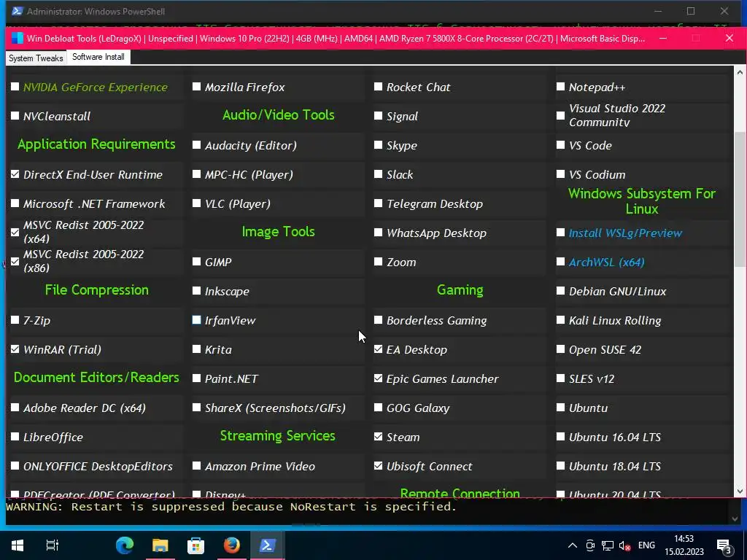
Task: Check the GIMP option
Action: (197, 262)
